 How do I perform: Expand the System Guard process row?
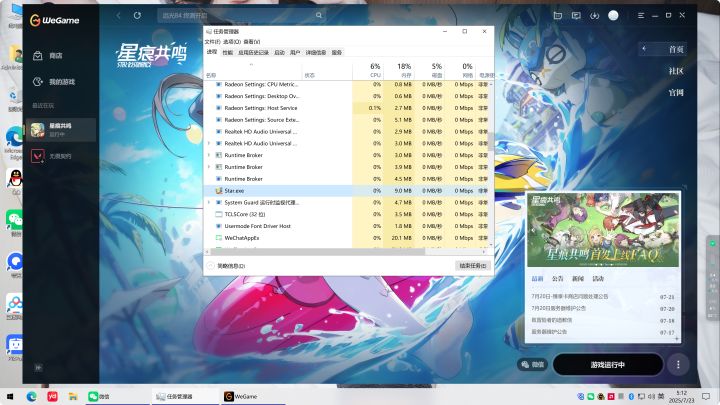coord(209,202)
